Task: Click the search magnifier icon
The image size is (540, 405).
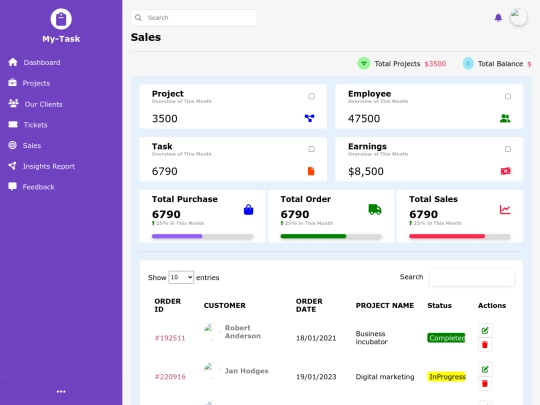Action: click(x=138, y=18)
